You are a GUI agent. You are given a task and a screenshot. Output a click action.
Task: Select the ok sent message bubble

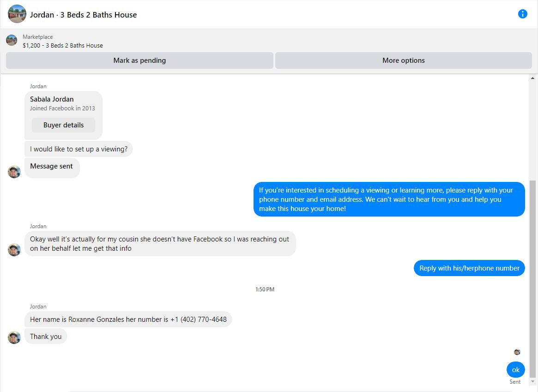[516, 370]
